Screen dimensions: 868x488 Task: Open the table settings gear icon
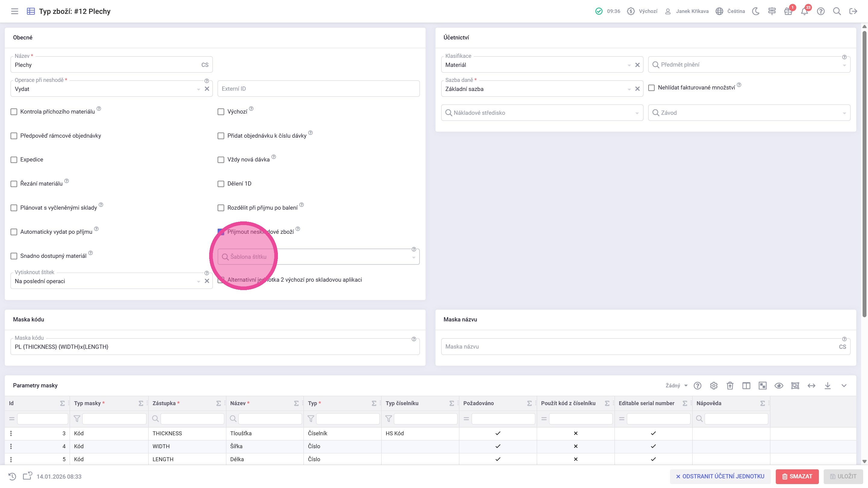[714, 386]
